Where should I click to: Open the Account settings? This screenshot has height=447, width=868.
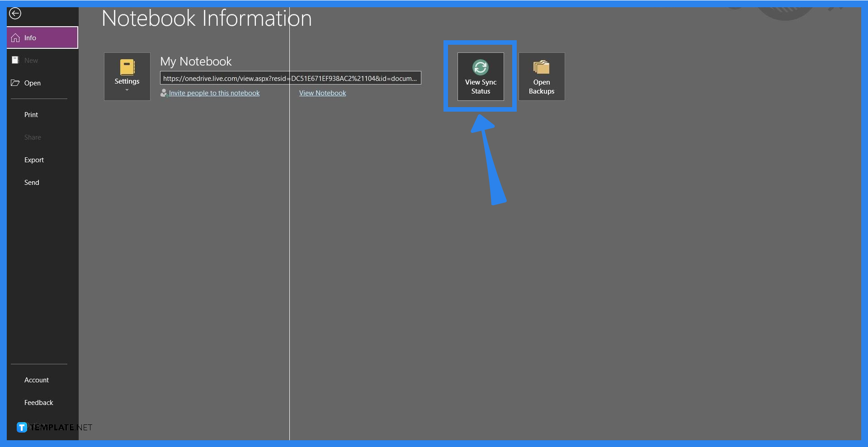click(x=37, y=380)
